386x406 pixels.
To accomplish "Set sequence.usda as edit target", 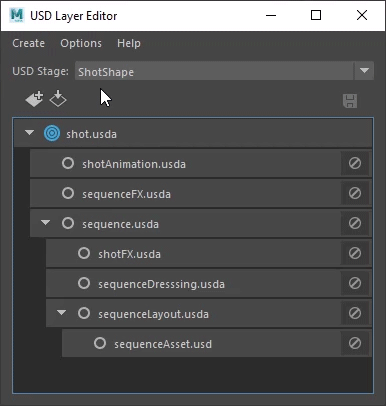I will click(68, 223).
